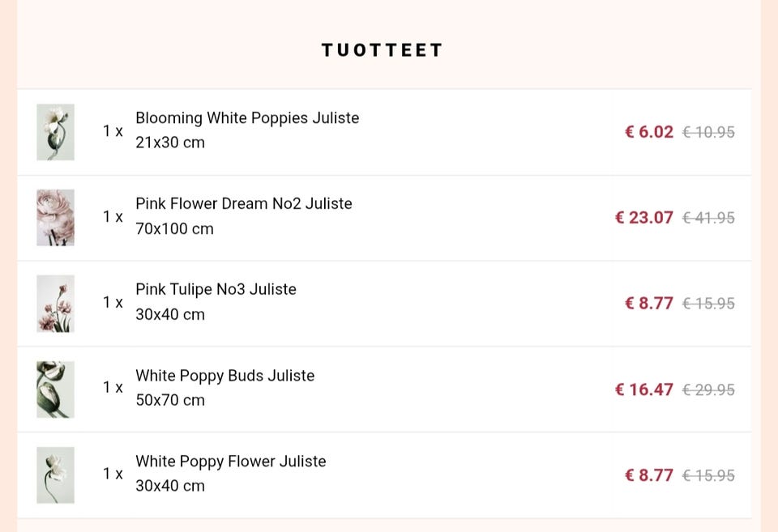Click the Tuotteet section heading
778x532 pixels.
[383, 50]
